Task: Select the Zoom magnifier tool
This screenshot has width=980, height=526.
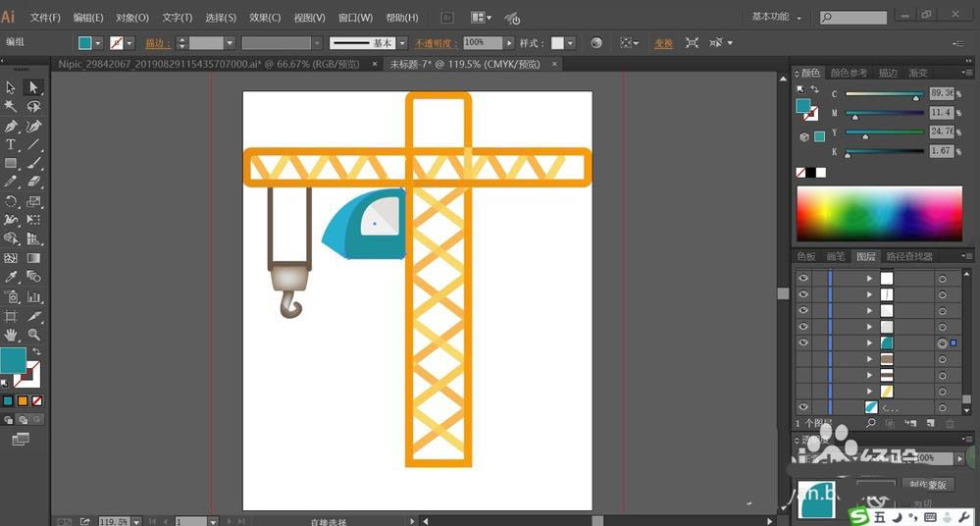Action: (33, 336)
